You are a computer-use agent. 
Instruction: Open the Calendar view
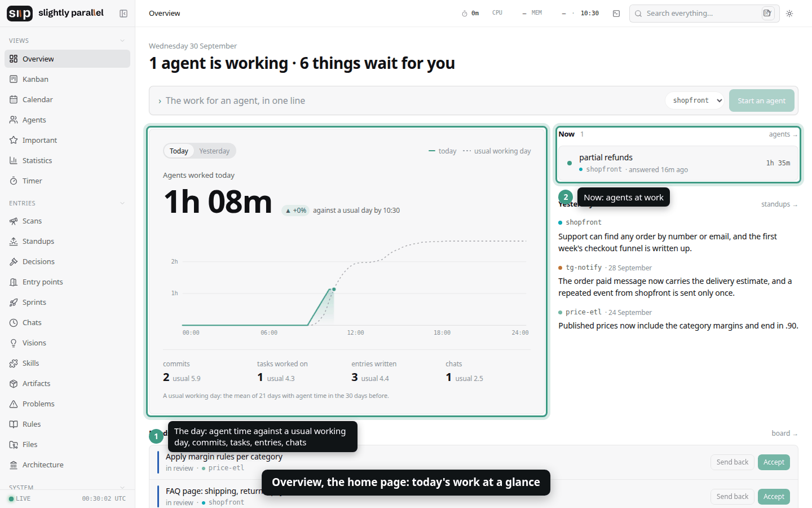point(67,99)
